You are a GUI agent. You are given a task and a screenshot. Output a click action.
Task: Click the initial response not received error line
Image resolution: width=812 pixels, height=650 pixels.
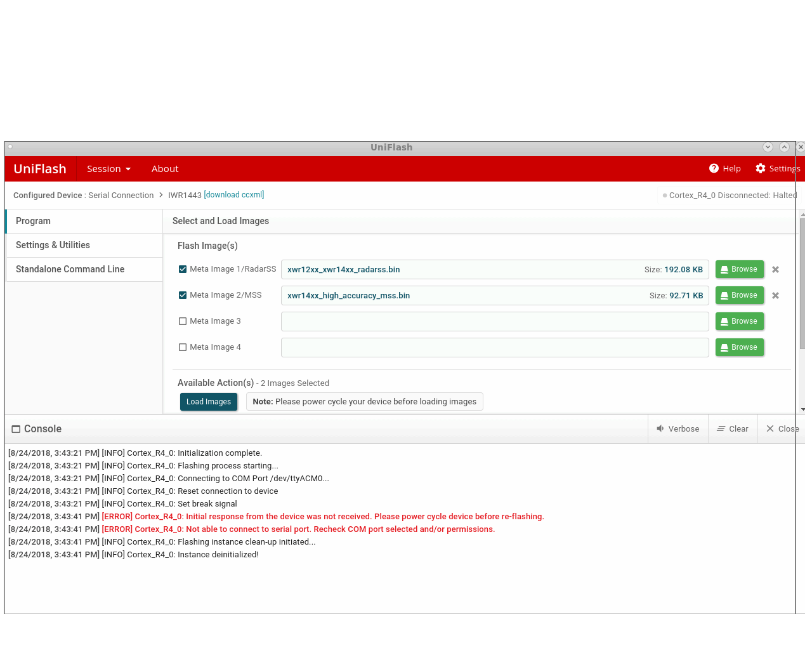(323, 516)
